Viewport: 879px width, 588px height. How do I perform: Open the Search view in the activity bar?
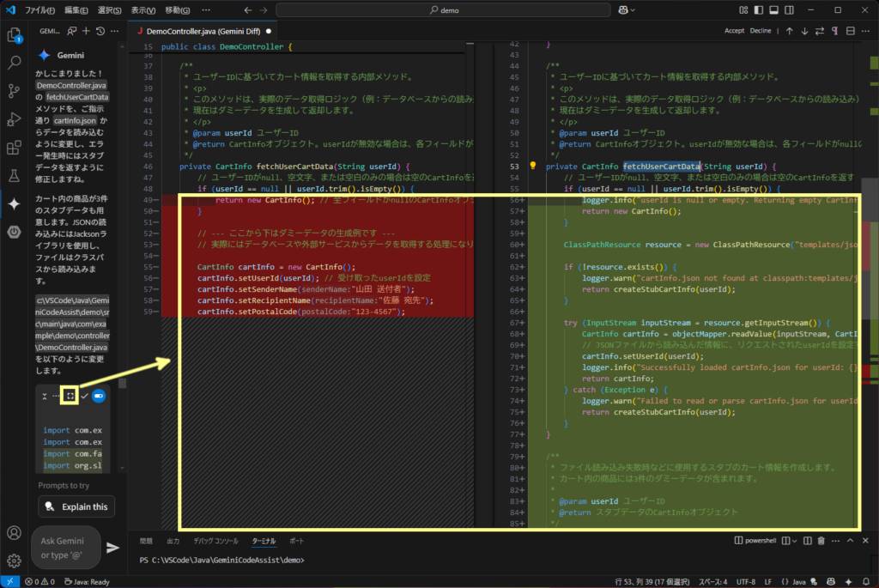(x=14, y=63)
